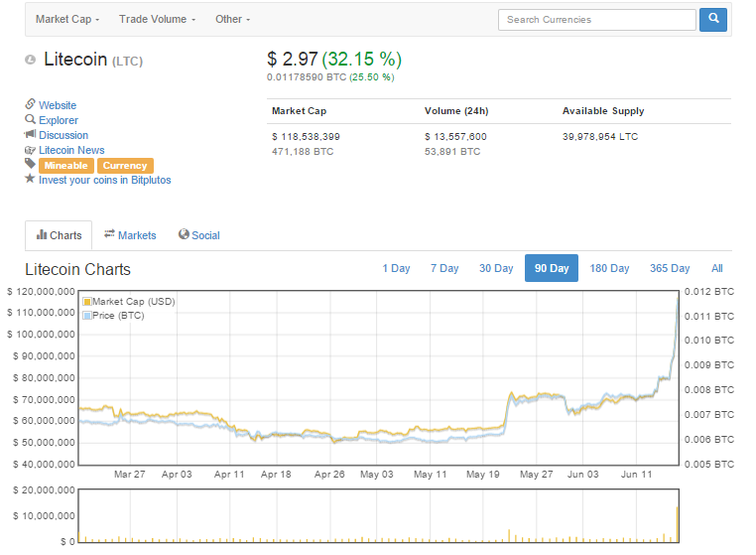Show the 365 Day chart range
Viewport: 756px width, 555px height.
tap(670, 268)
